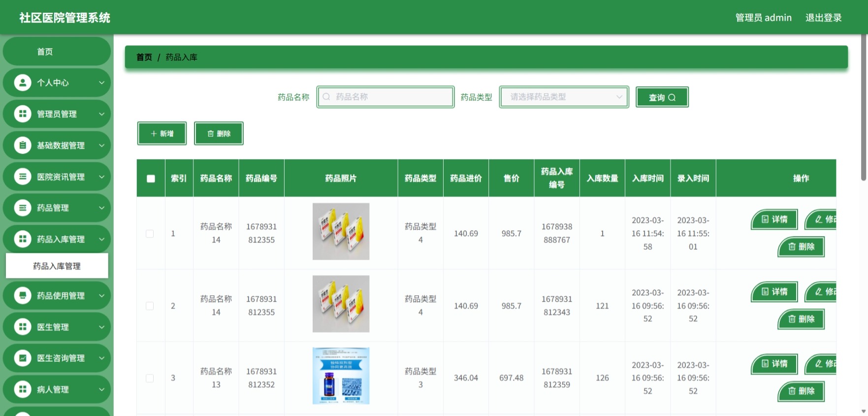The height and width of the screenshot is (416, 868).
Task: Open the blue bottle medicine photo thumbnail
Action: (x=341, y=376)
